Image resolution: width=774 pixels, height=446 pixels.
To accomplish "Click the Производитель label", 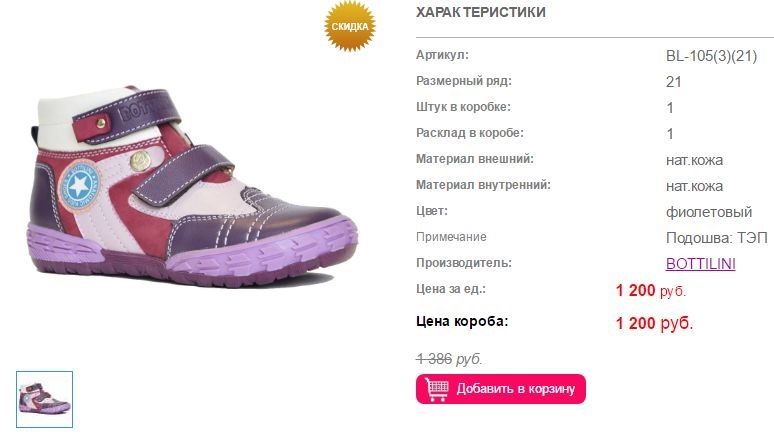I will click(464, 263).
